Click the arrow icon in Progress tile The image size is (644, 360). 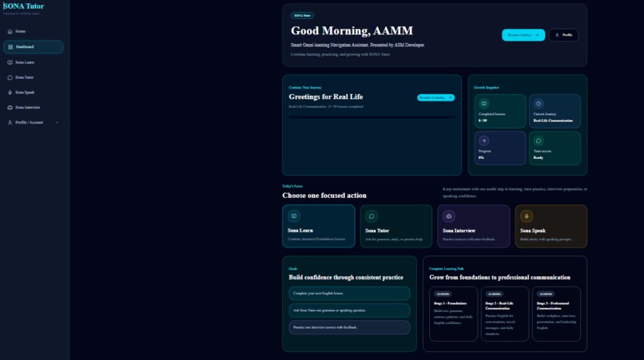pyautogui.click(x=484, y=140)
